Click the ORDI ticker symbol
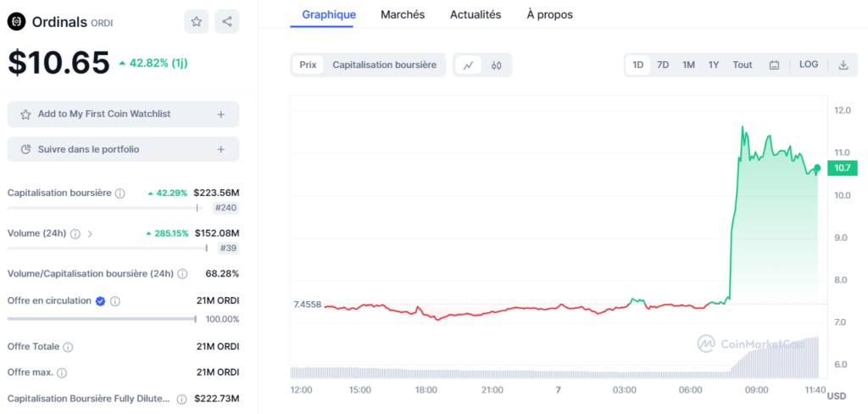Screen dimensions: 868x414 point(102,23)
